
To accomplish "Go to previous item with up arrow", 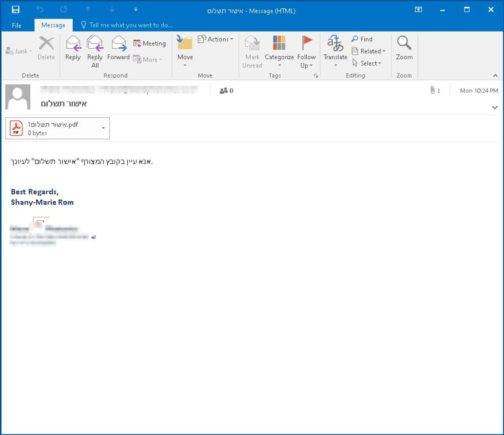I will coord(88,10).
